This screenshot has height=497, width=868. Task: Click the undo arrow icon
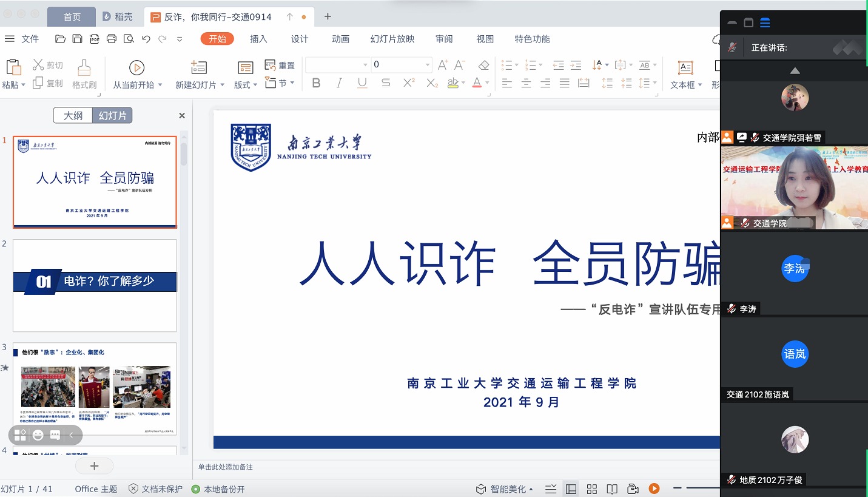[146, 39]
